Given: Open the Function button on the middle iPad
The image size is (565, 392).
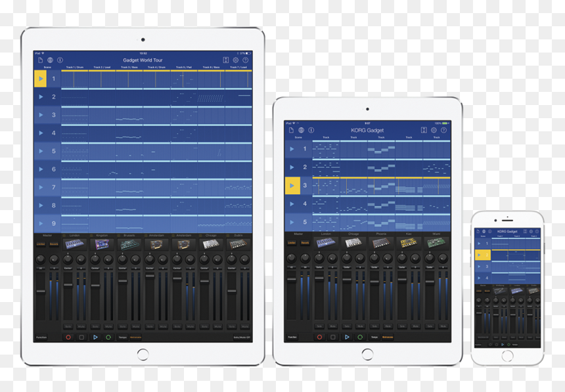Looking at the screenshot, I should pyautogui.click(x=292, y=338).
